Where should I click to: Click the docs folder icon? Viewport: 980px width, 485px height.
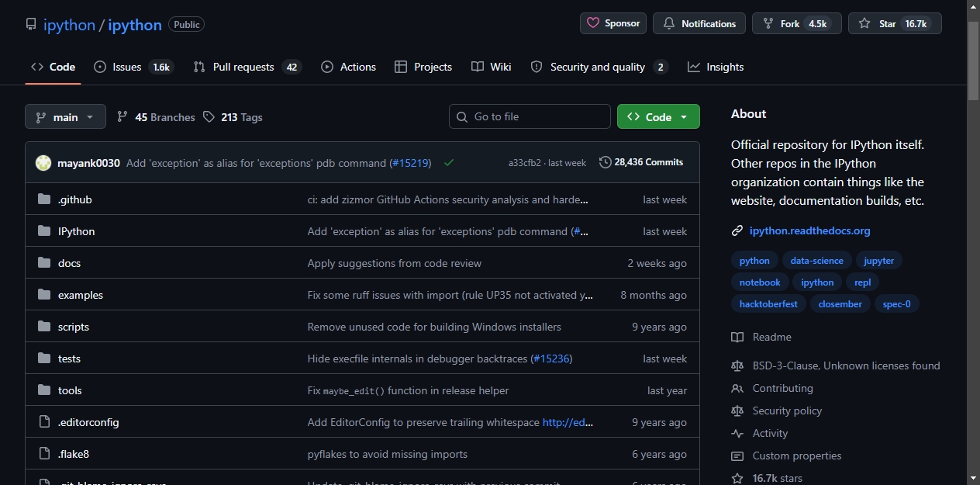click(44, 263)
